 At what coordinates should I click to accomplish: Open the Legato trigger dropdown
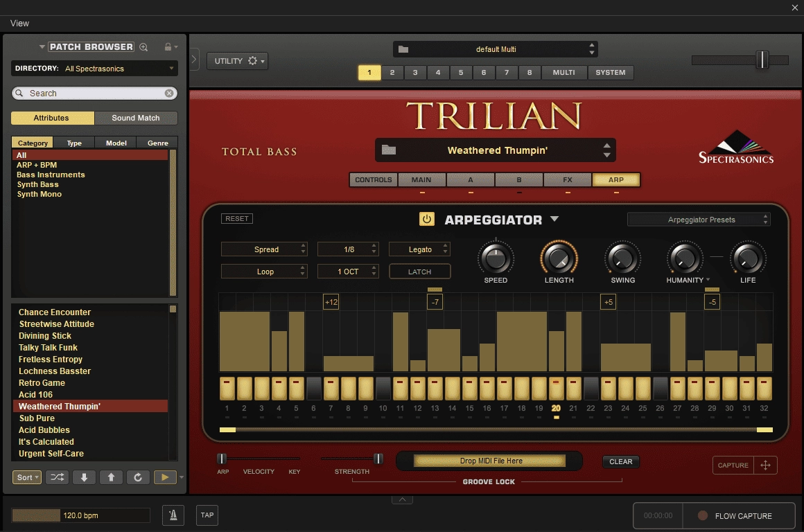tap(419, 249)
